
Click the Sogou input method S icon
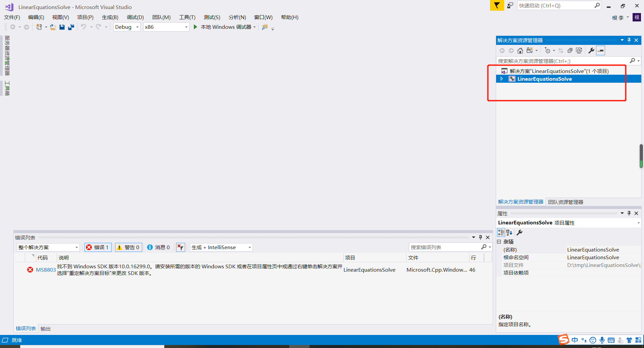click(x=563, y=340)
